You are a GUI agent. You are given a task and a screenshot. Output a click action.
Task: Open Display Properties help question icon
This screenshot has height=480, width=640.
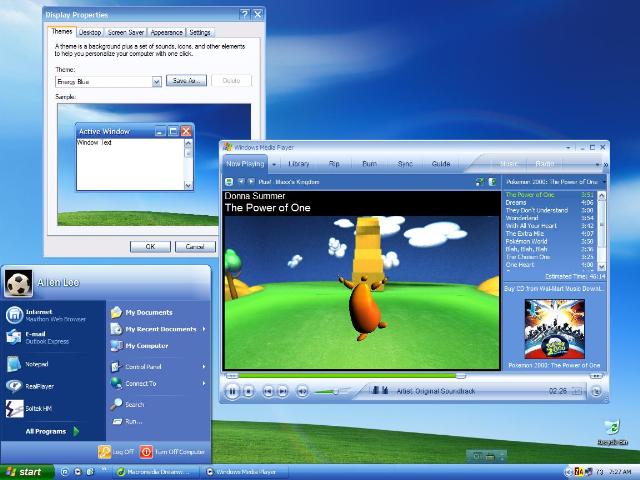[x=244, y=15]
